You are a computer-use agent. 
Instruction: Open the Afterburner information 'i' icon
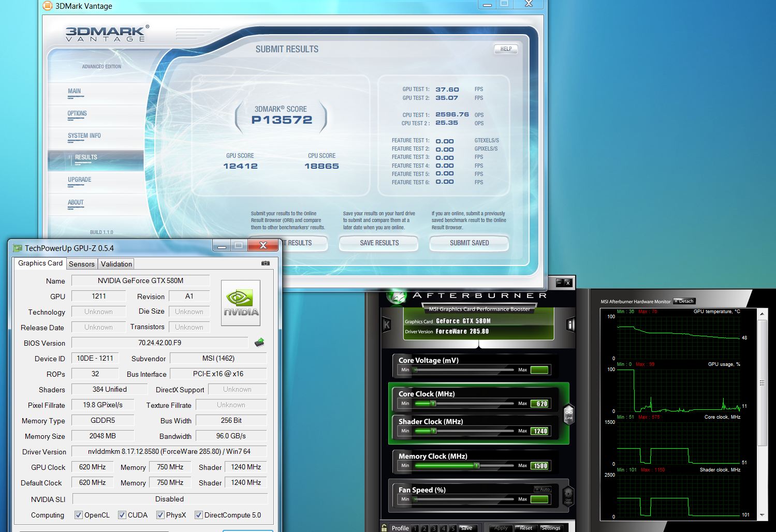(570, 325)
